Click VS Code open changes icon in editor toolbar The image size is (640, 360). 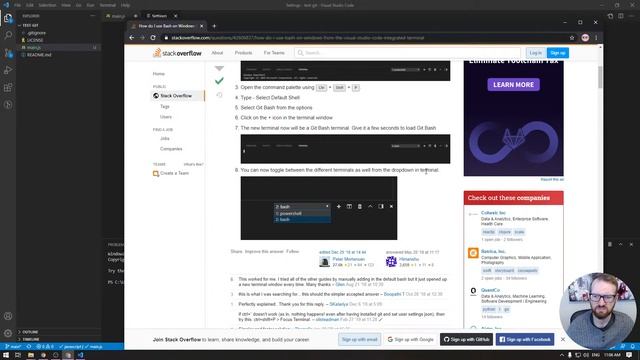[610, 16]
